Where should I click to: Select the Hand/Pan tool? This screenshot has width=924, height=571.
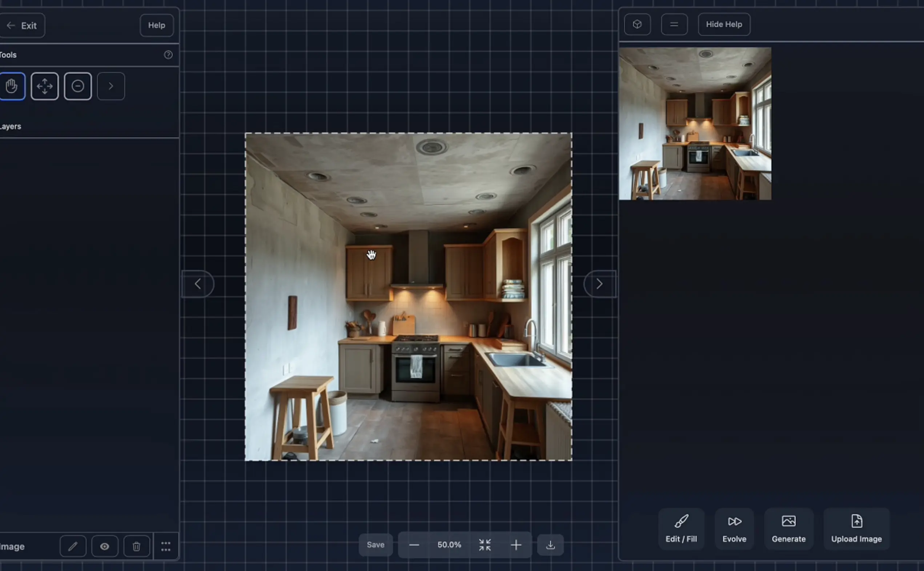[11, 87]
